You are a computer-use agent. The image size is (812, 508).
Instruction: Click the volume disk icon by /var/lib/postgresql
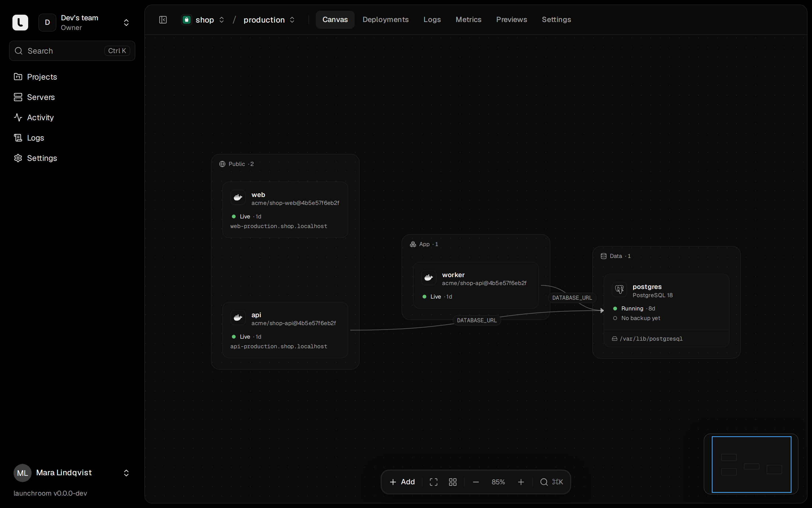pos(614,339)
